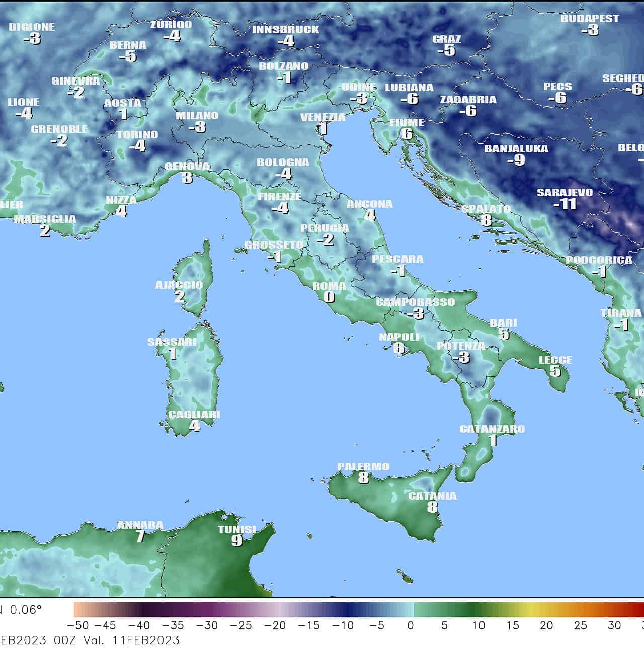Click the BUDAPEST city label
Viewport: 644px width, 652px height.
[x=590, y=19]
